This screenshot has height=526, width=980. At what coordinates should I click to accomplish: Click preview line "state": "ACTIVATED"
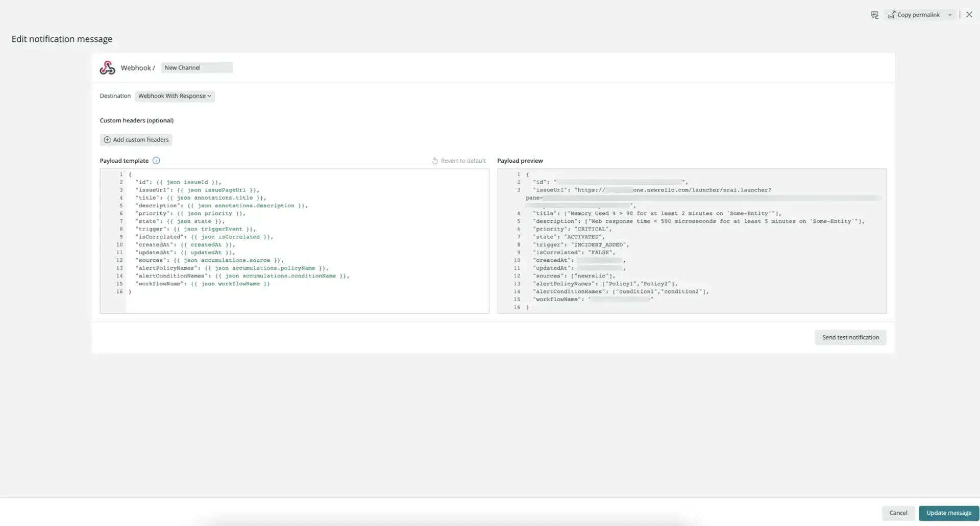tap(569, 237)
